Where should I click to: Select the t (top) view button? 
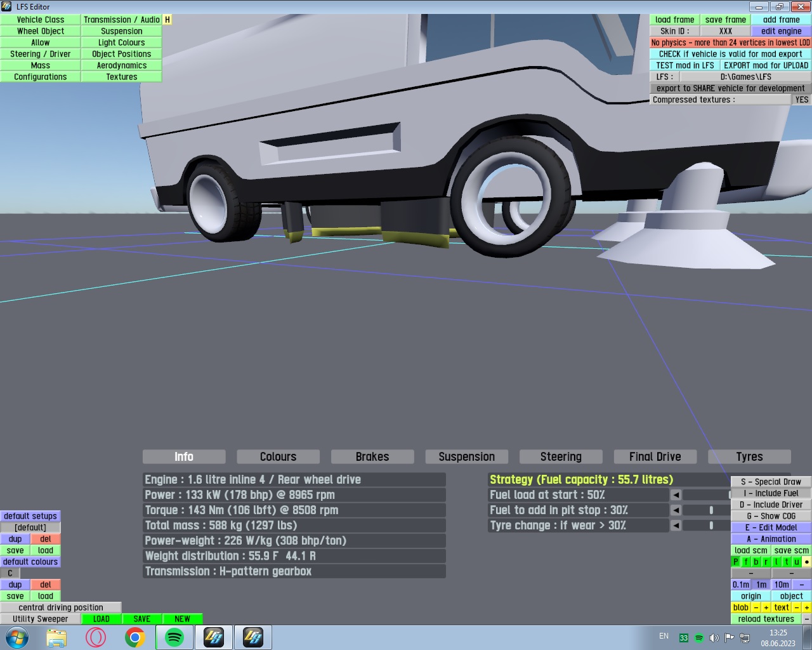787,562
